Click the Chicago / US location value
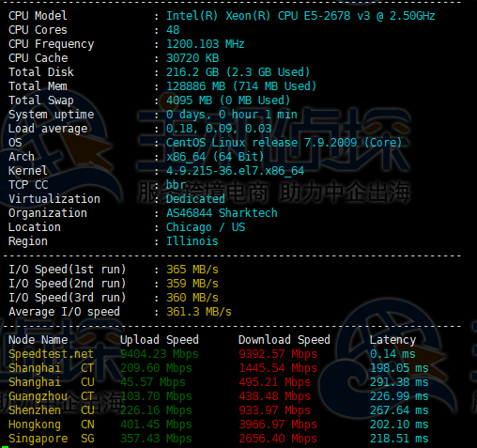 tap(206, 227)
